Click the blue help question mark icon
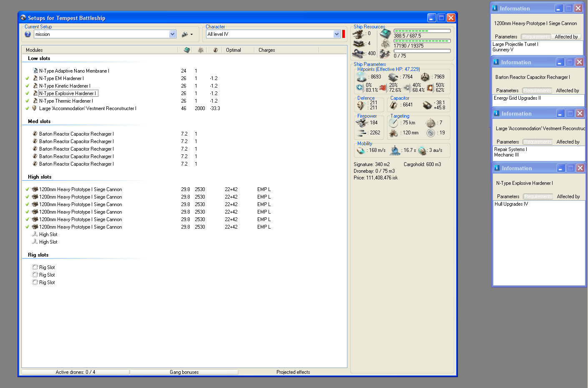The image size is (588, 388). click(28, 34)
